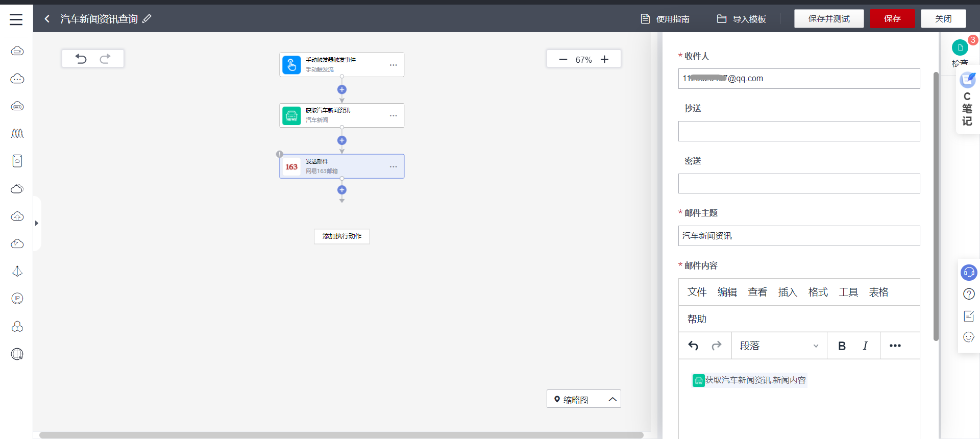Open the sidebar globe icon
980x439 pixels.
click(17, 354)
